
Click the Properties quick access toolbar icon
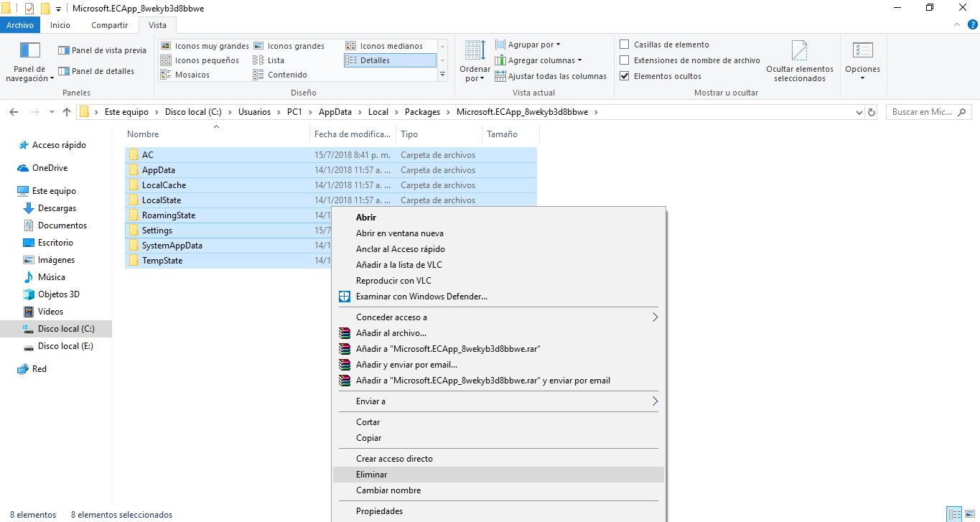coord(29,9)
